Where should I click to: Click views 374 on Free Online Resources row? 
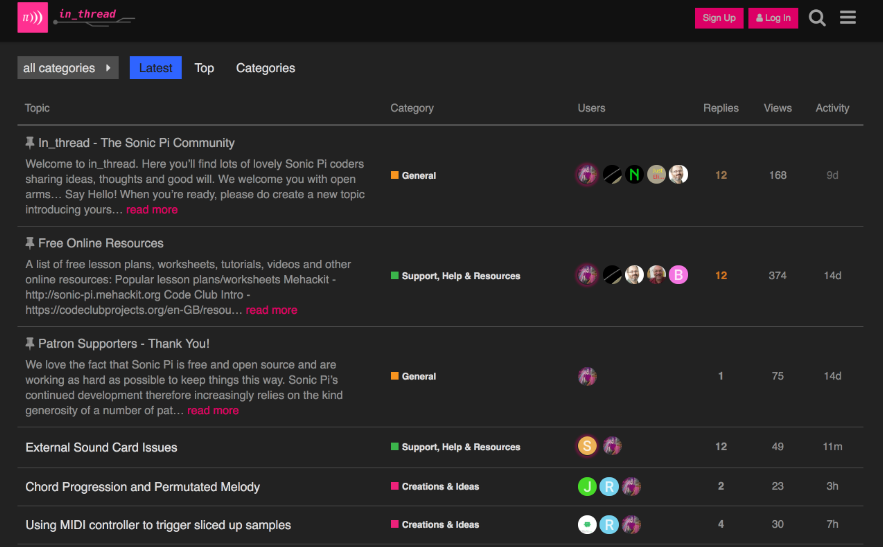777,275
